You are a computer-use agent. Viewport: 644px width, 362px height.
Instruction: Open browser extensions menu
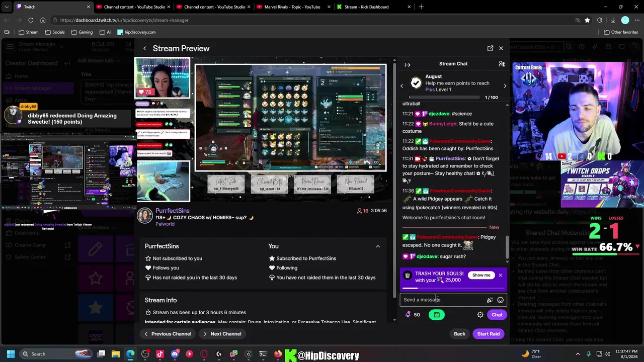(599, 20)
